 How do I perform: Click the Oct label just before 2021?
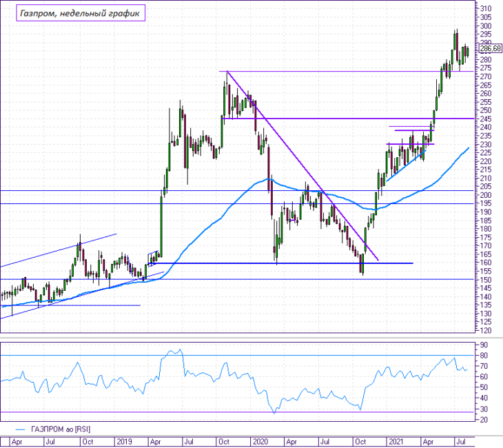tap(360, 442)
